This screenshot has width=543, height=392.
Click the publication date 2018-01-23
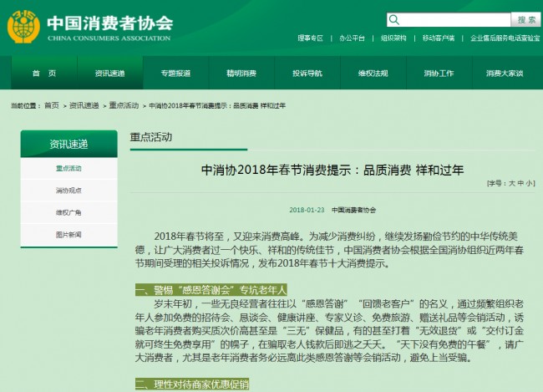click(x=307, y=210)
